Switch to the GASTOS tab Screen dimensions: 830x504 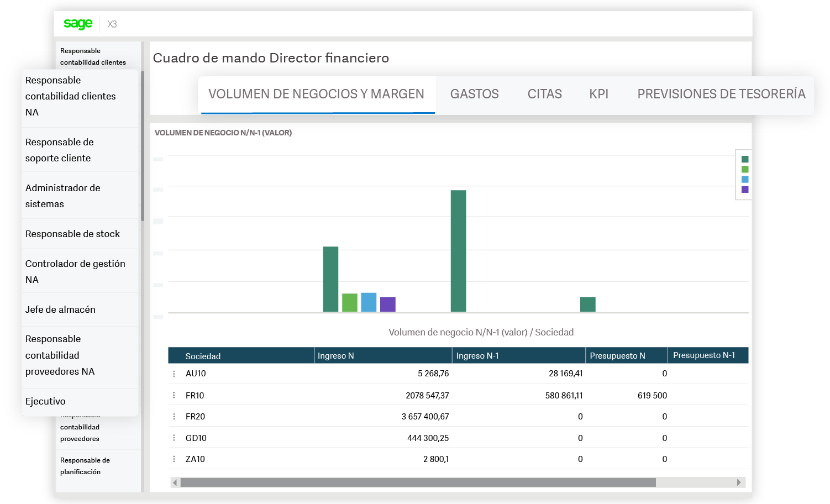click(x=474, y=94)
